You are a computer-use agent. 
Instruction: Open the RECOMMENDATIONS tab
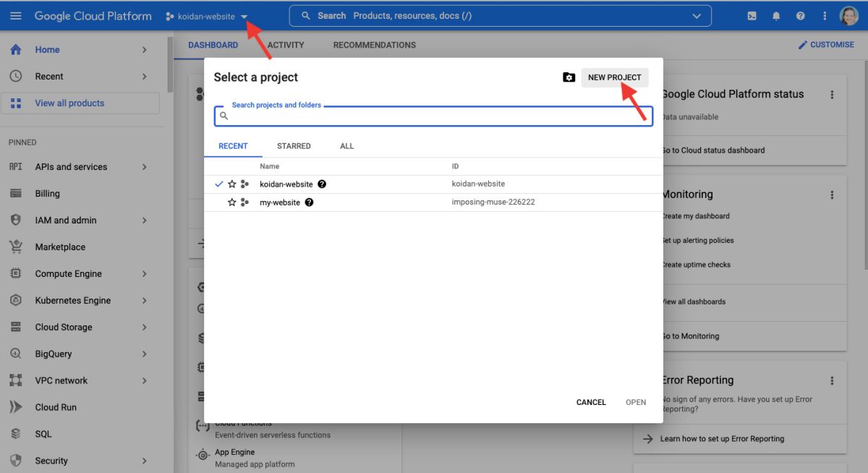375,45
